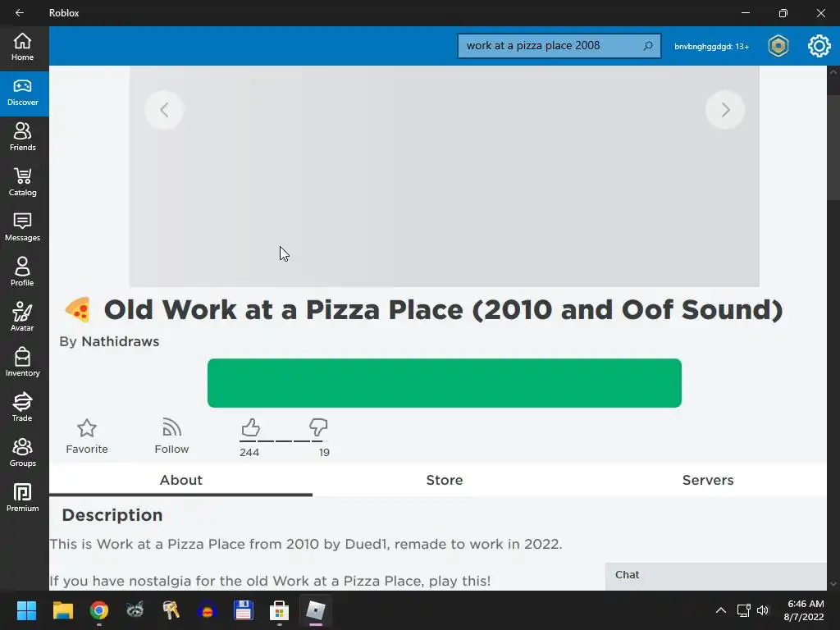Click the back arrow in title bar
The width and height of the screenshot is (840, 630).
click(x=20, y=13)
